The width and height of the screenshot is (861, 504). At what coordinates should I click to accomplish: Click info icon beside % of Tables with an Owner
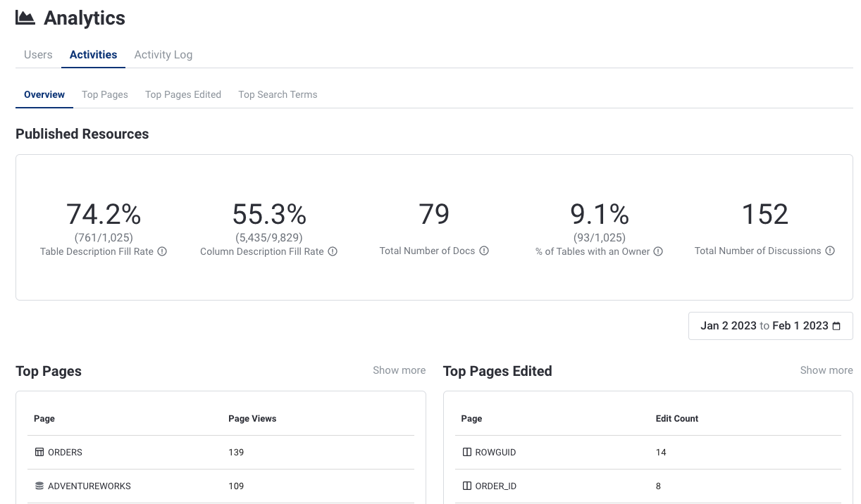pos(658,251)
